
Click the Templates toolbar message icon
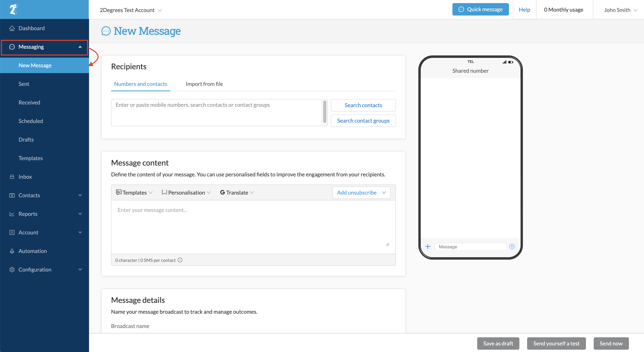pos(118,192)
